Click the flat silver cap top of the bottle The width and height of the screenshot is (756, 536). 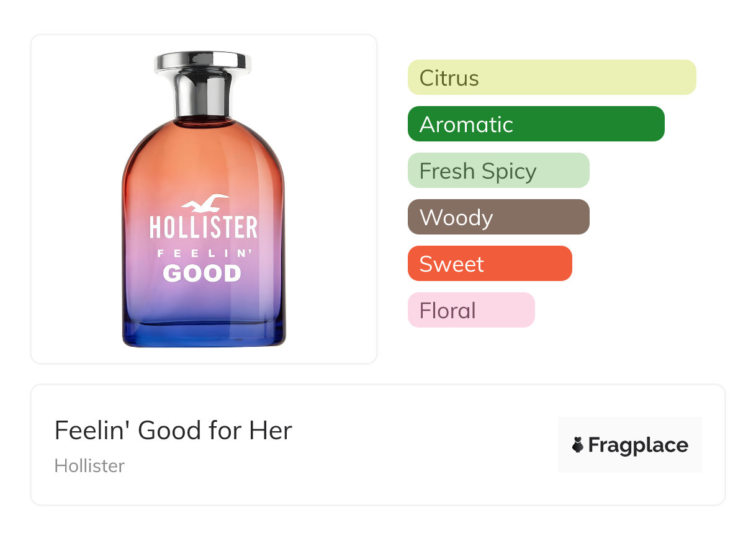tap(203, 61)
